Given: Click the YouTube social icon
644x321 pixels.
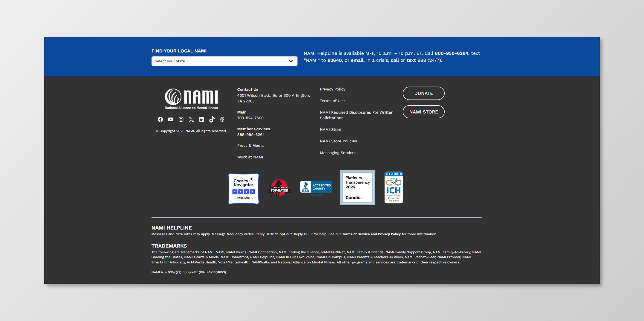Looking at the screenshot, I should [x=170, y=120].
